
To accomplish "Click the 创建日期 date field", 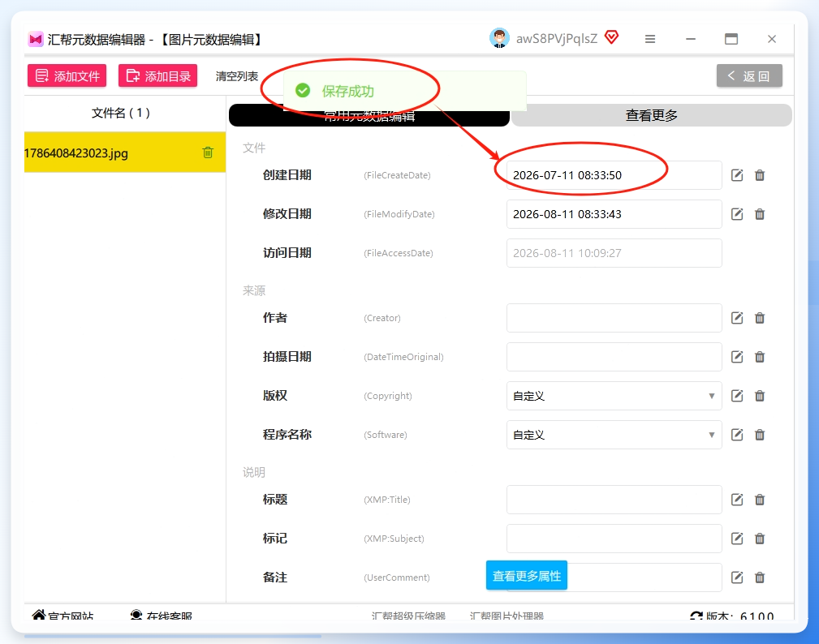I will click(x=614, y=175).
